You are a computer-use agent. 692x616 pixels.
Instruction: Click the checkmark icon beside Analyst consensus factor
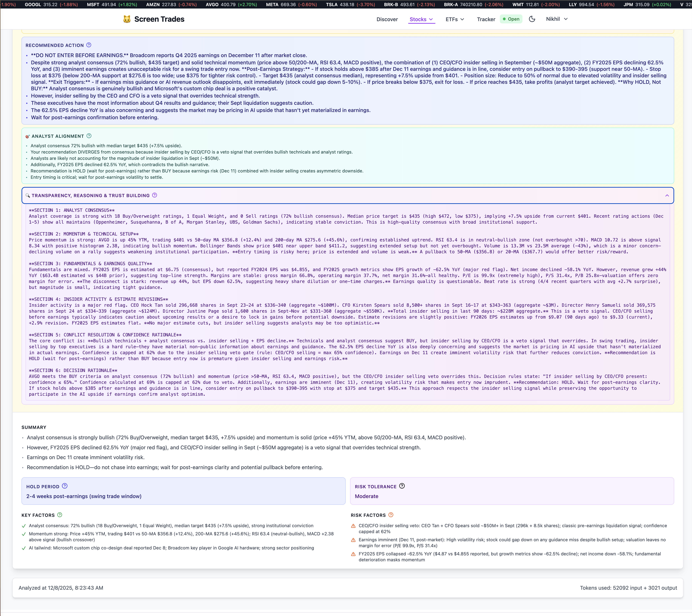24,526
